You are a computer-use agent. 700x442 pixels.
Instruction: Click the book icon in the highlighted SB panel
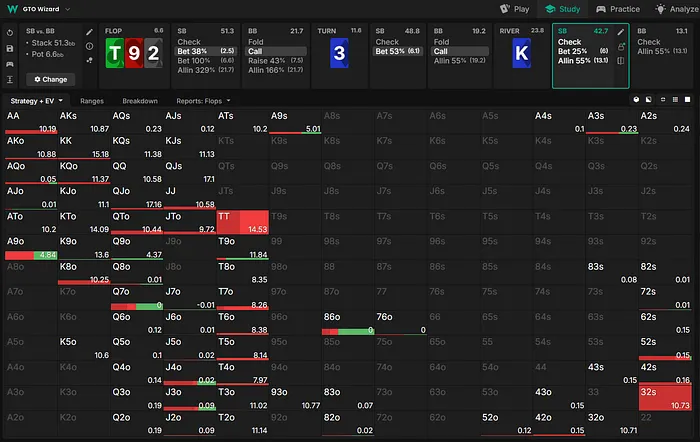(621, 61)
